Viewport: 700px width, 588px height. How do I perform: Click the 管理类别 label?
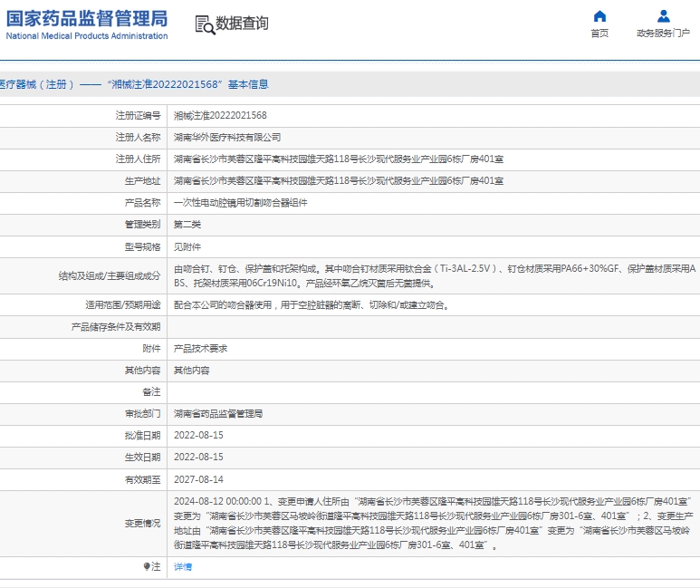(x=142, y=225)
